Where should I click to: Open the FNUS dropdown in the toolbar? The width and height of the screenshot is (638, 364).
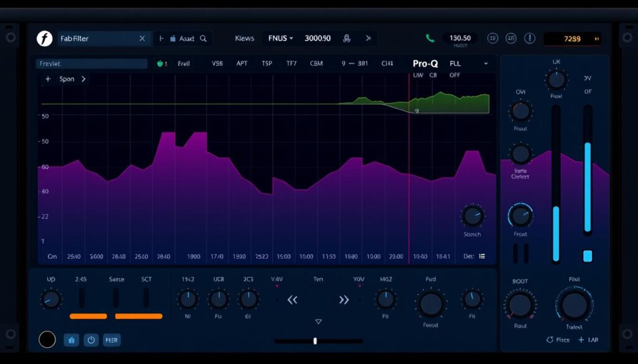tap(280, 37)
